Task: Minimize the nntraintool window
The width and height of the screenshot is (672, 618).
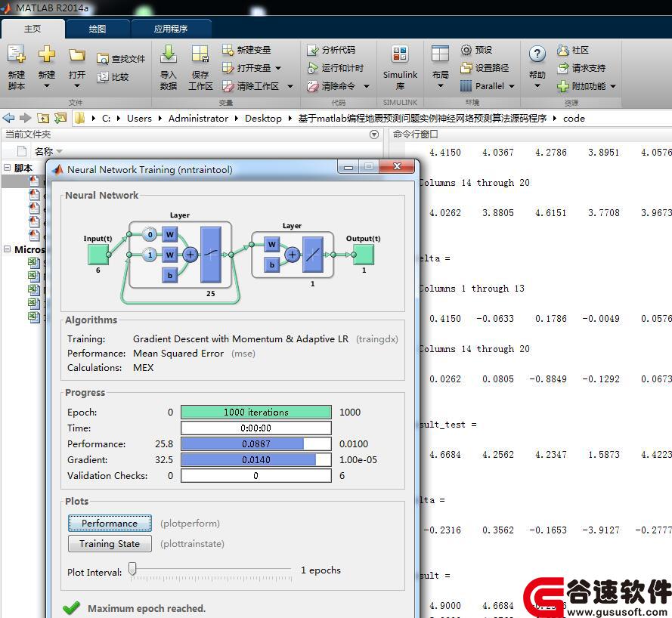Action: coord(348,167)
